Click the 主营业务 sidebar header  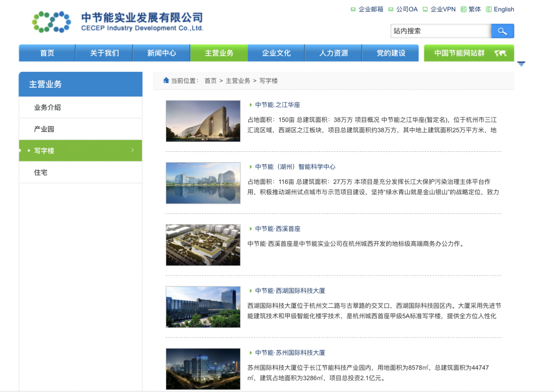pos(81,84)
